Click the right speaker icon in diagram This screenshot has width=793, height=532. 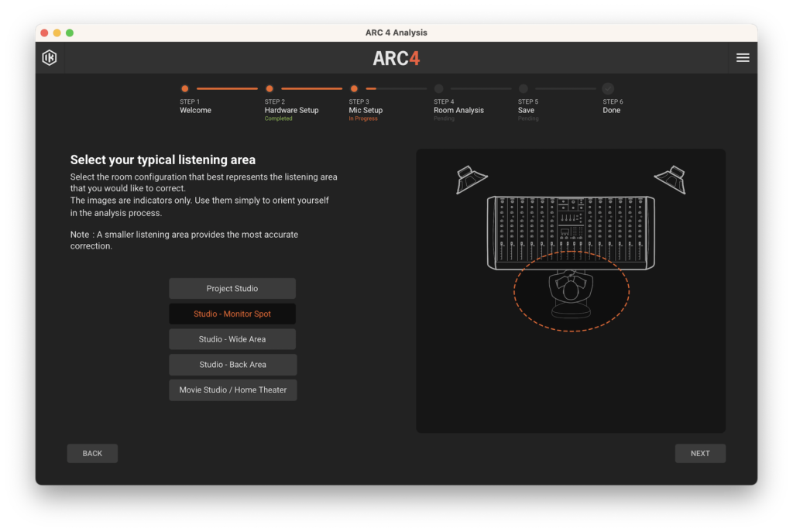click(671, 179)
